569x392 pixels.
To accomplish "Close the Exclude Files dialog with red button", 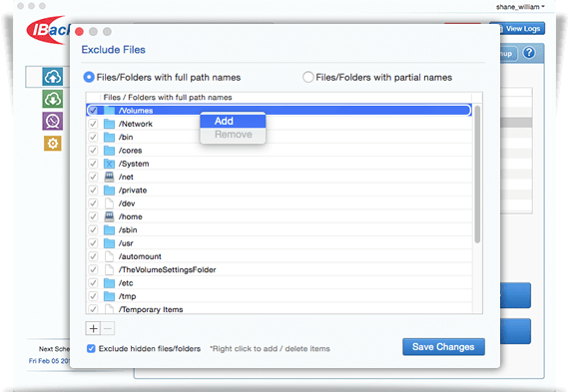I will coord(79,32).
